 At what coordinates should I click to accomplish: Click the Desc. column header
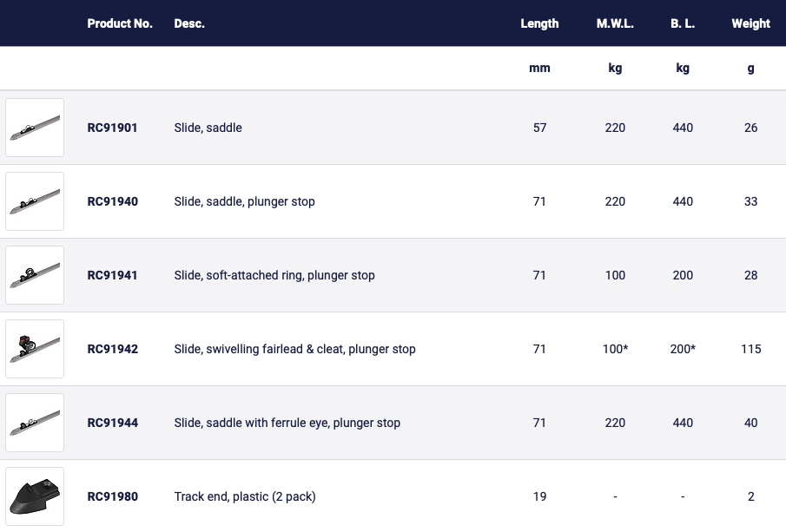189,23
